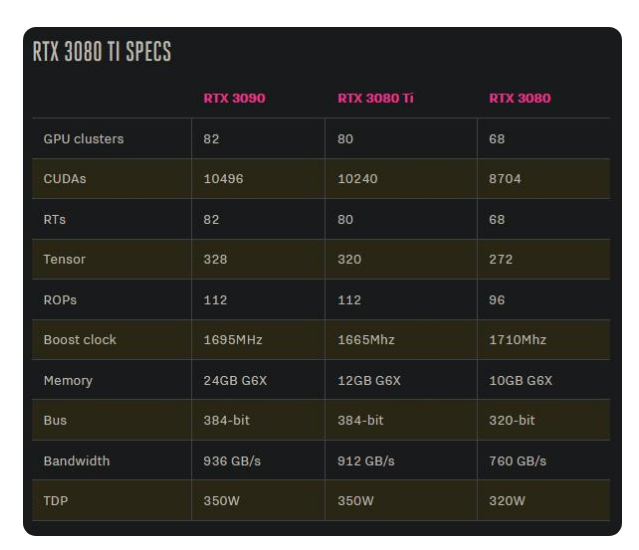
Task: Select the GPU clusters row label
Action: click(84, 139)
